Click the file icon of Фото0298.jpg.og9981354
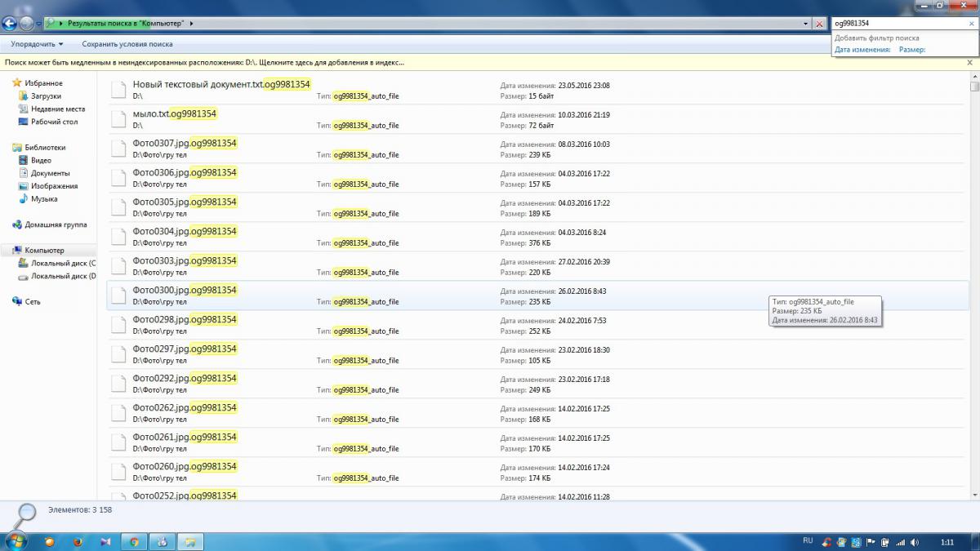The image size is (980, 551). (118, 325)
